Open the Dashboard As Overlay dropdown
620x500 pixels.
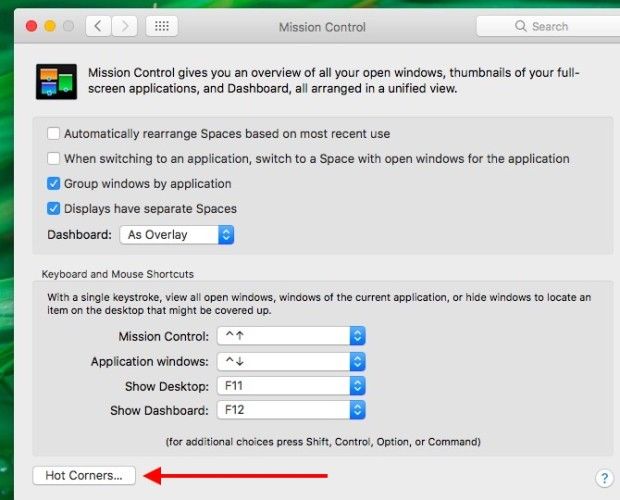(176, 235)
